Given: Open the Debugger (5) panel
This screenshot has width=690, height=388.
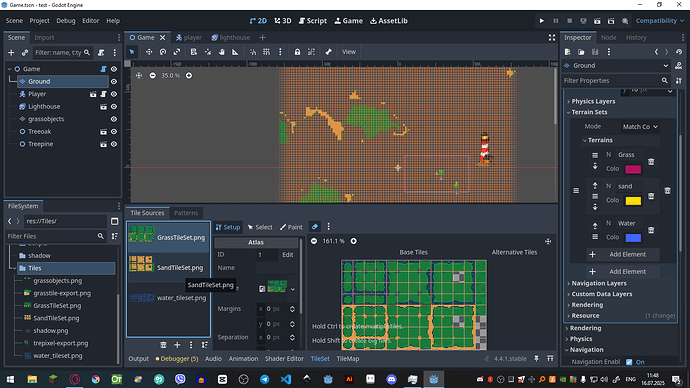Looking at the screenshot, I should (x=177, y=359).
